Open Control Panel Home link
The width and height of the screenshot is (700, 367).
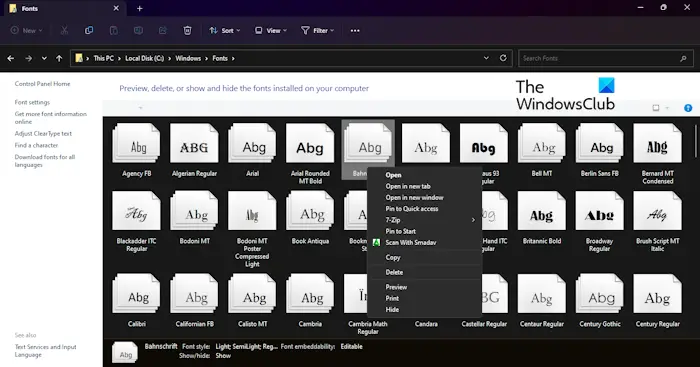click(42, 83)
